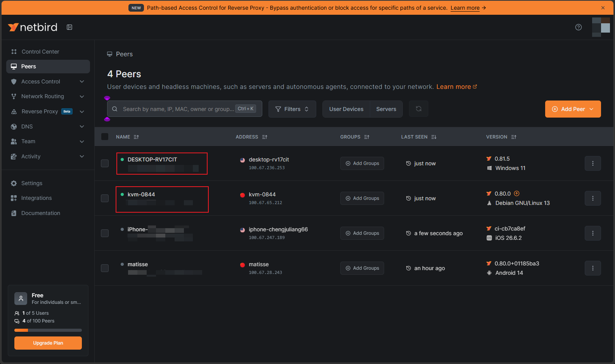Screen dimensions: 615x364
Task: Click the Documentation book icon
Action: (14, 213)
